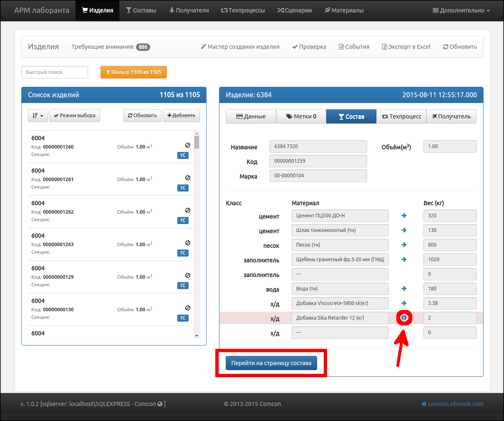Click the weight field showing 320
504x421 pixels.
pyautogui.click(x=450, y=216)
